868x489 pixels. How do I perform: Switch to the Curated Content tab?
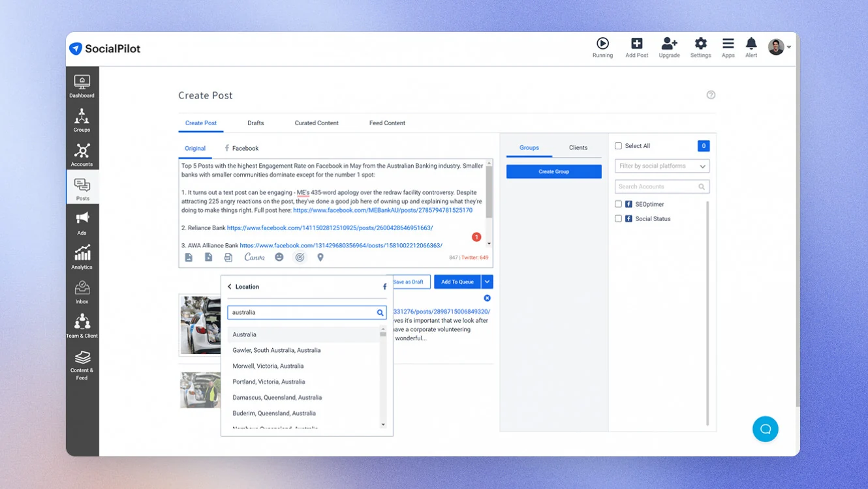[317, 123]
